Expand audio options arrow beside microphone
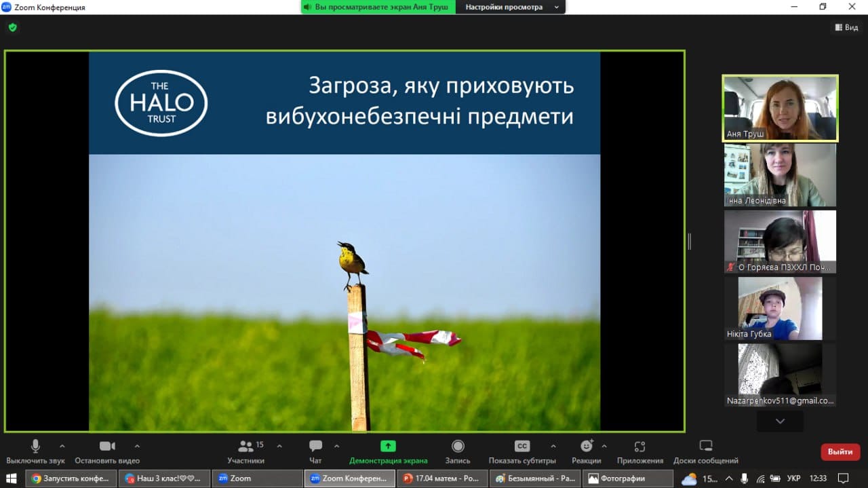 pos(62,446)
